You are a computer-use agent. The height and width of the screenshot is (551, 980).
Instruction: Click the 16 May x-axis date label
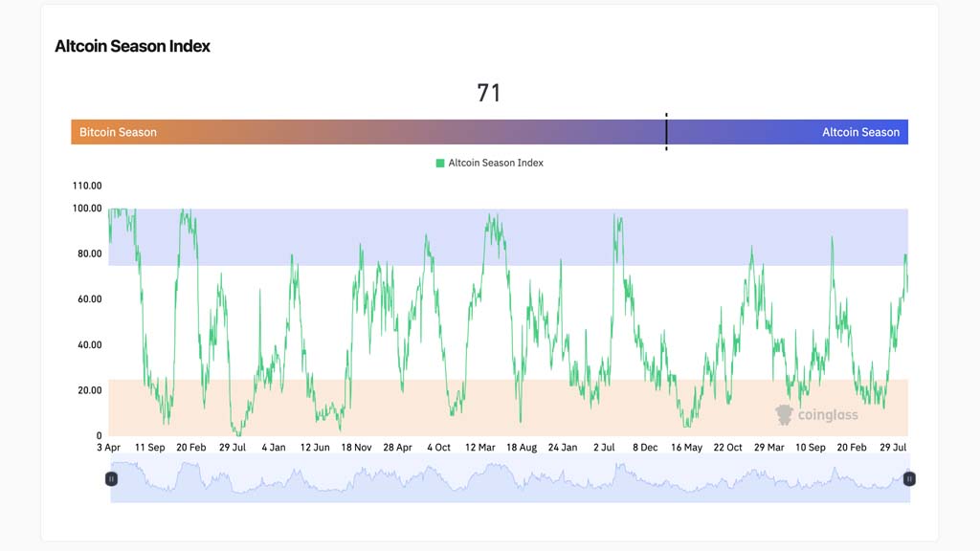686,448
